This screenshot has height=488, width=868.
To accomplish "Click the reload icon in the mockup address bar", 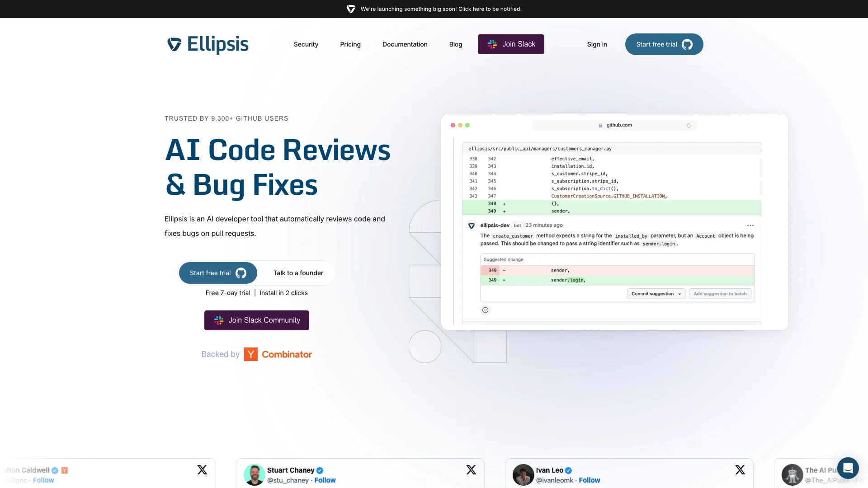I will [689, 126].
